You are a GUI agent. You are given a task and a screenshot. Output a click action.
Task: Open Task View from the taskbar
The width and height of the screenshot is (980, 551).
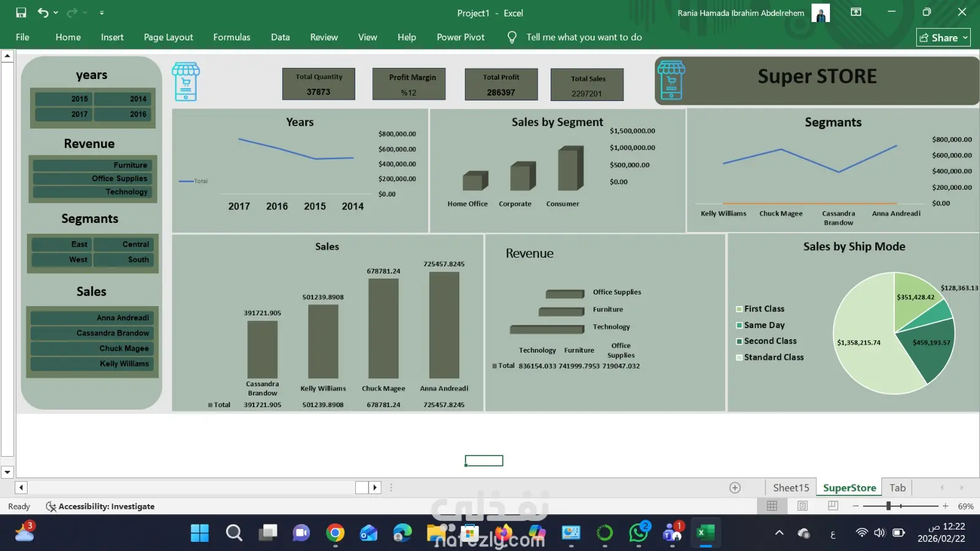click(x=268, y=533)
